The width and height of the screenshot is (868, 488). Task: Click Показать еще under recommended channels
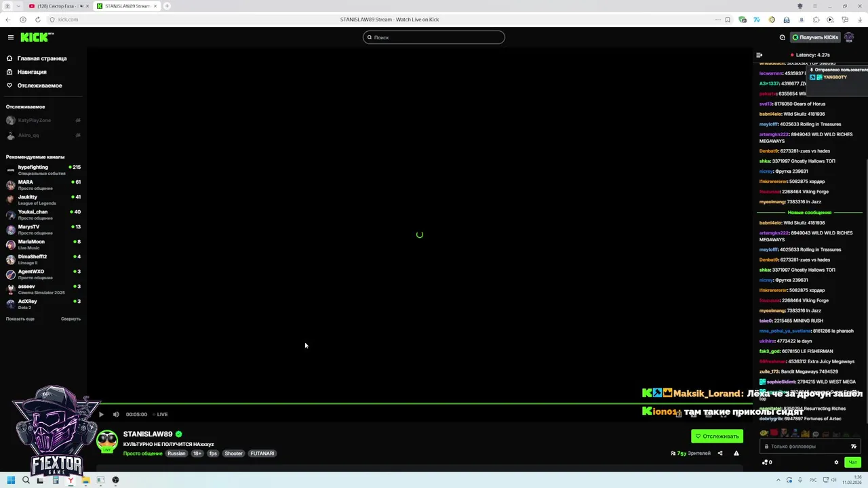pyautogui.click(x=20, y=319)
